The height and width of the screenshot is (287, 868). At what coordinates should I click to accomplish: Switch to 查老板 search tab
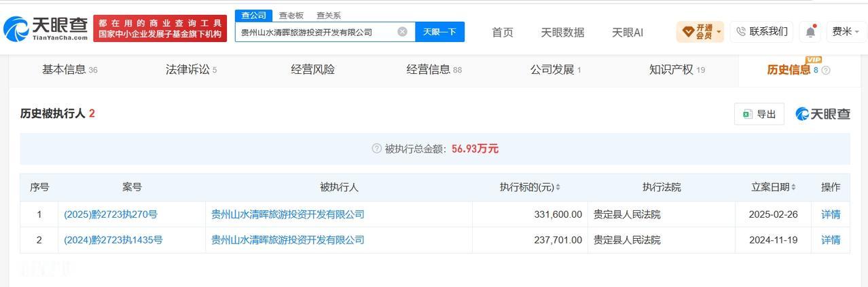point(291,15)
